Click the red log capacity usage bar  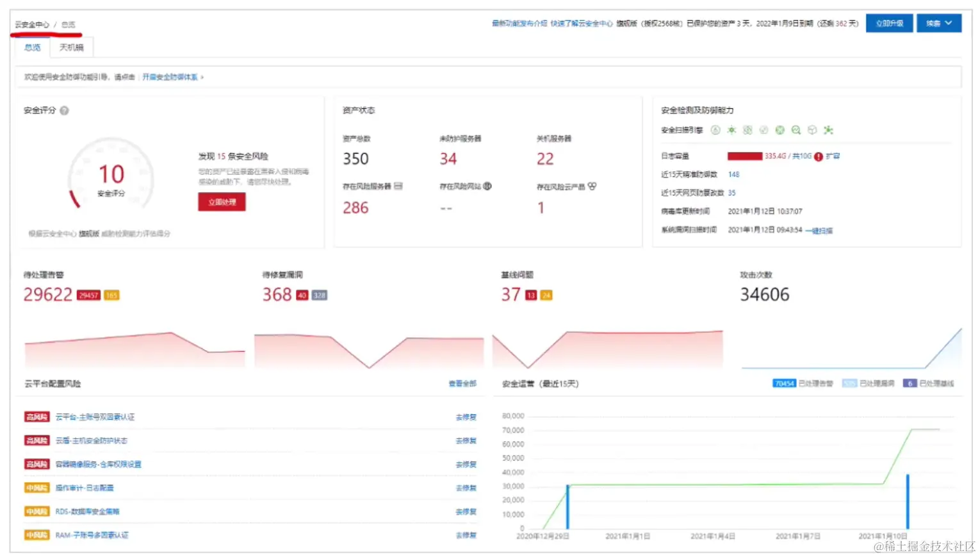point(745,156)
